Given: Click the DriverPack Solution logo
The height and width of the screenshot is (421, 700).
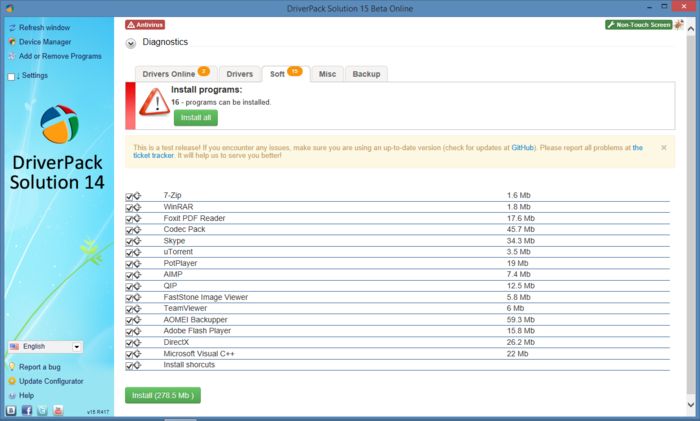Looking at the screenshot, I should (x=59, y=124).
